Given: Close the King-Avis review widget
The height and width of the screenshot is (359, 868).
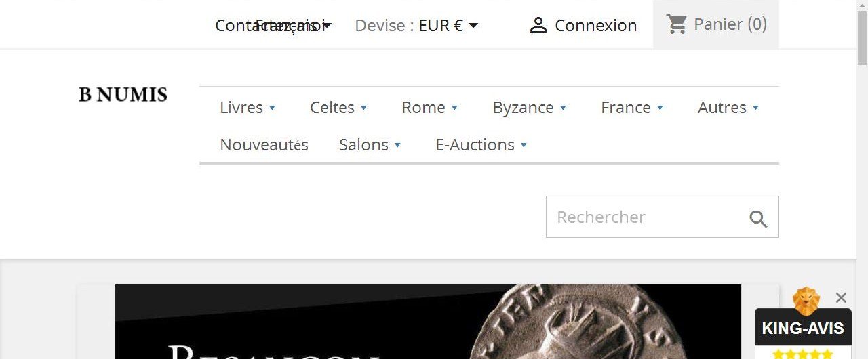Looking at the screenshot, I should 842,297.
